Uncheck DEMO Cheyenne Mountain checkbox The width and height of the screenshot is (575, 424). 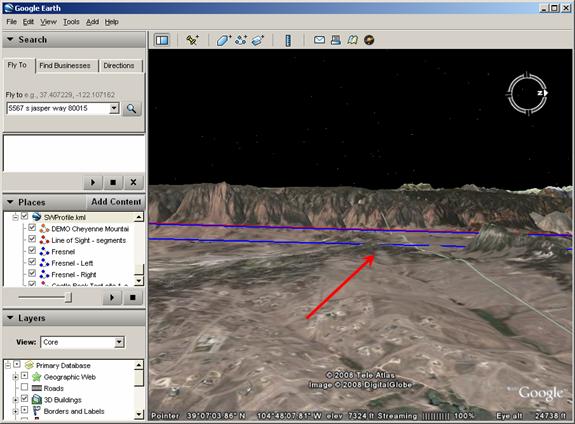click(32, 228)
